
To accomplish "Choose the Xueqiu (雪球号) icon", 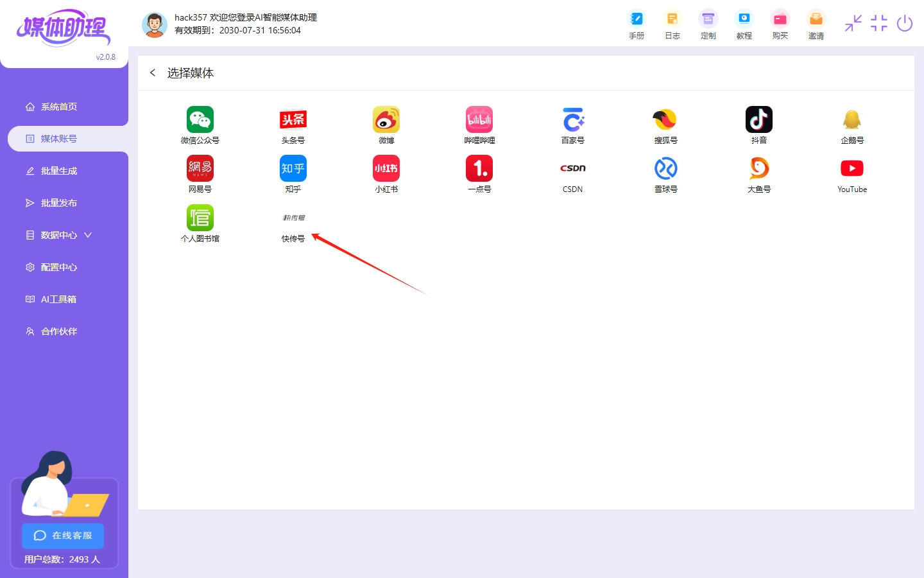I will [x=665, y=168].
